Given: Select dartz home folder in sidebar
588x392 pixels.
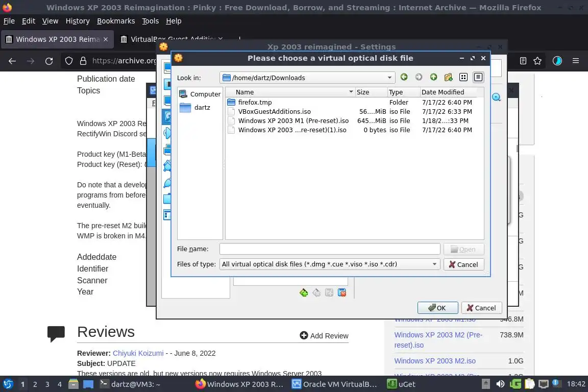Looking at the screenshot, I should [x=195, y=108].
